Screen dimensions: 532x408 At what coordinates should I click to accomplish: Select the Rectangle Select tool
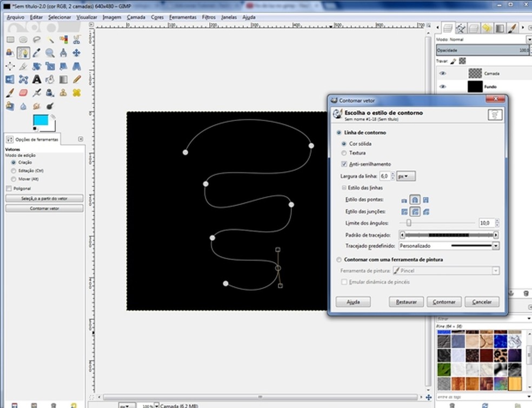point(10,39)
